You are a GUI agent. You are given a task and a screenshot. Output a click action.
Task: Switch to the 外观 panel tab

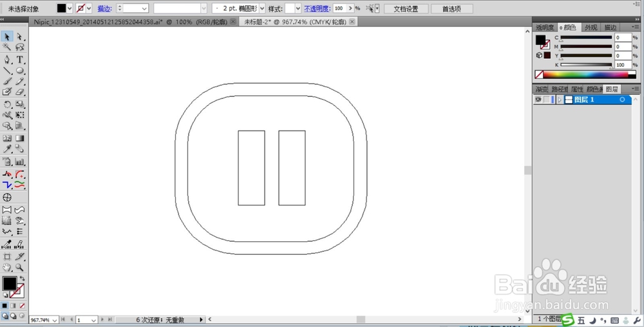[x=591, y=28]
